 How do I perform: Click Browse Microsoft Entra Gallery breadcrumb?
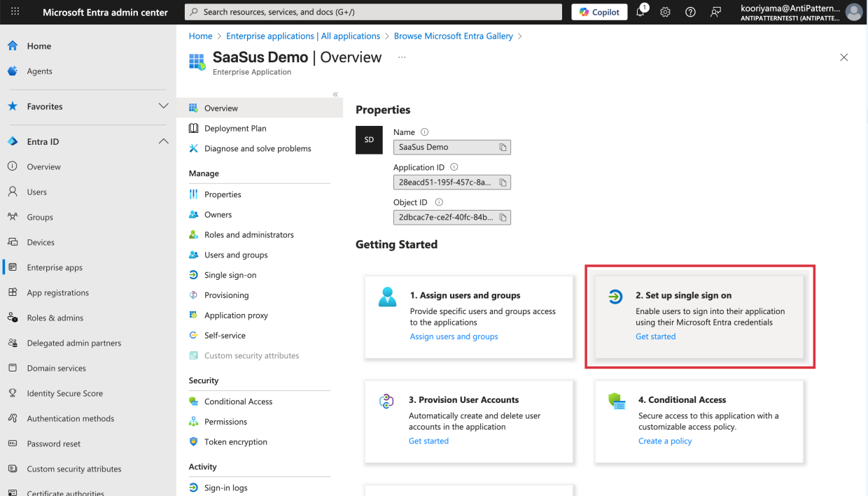click(454, 36)
